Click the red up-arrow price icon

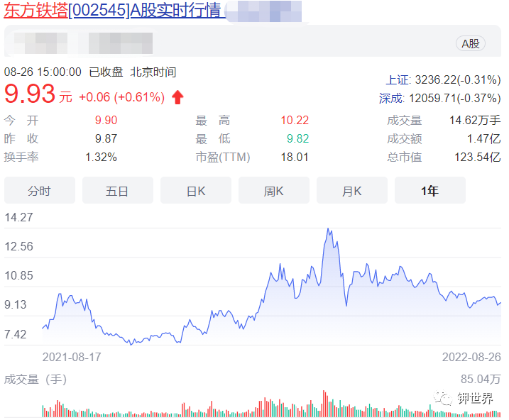(177, 97)
